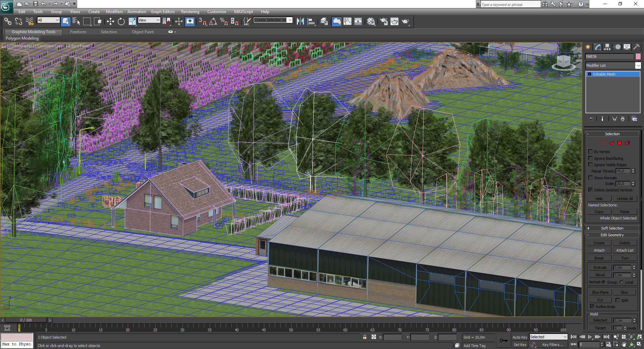This screenshot has width=644, height=349.
Task: Click the Render Production teapot icon
Action: coord(406,21)
